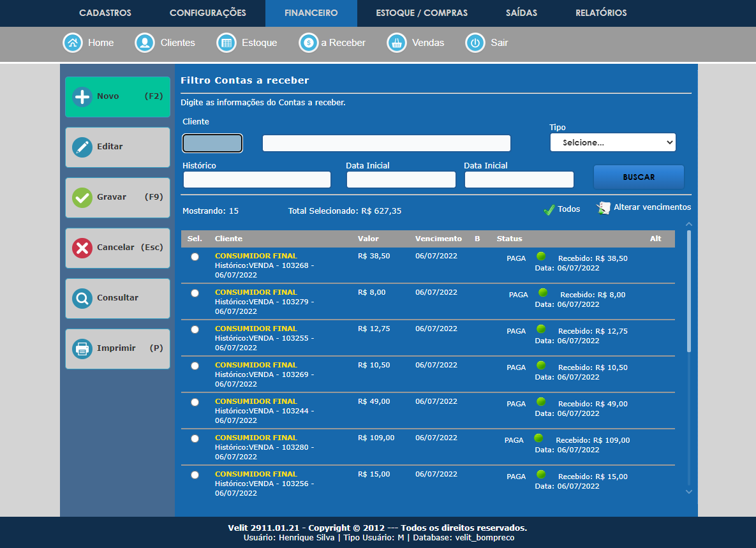The image size is (756, 548).
Task: Click the Alterar vencimentos link
Action: tap(651, 207)
